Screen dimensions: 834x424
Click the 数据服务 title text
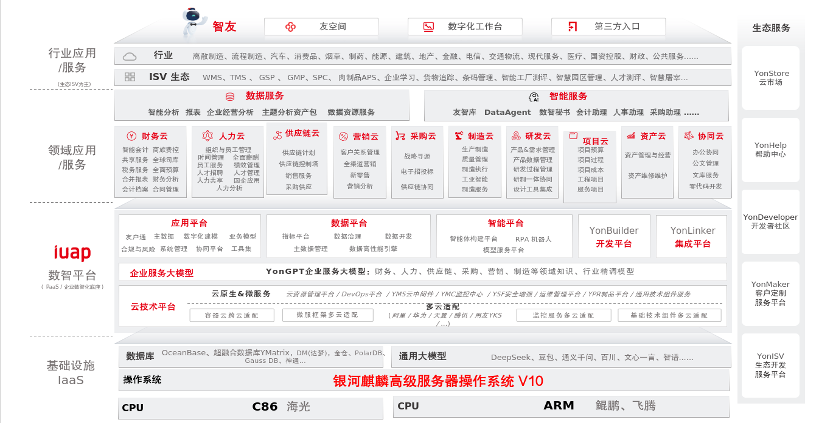pos(264,96)
